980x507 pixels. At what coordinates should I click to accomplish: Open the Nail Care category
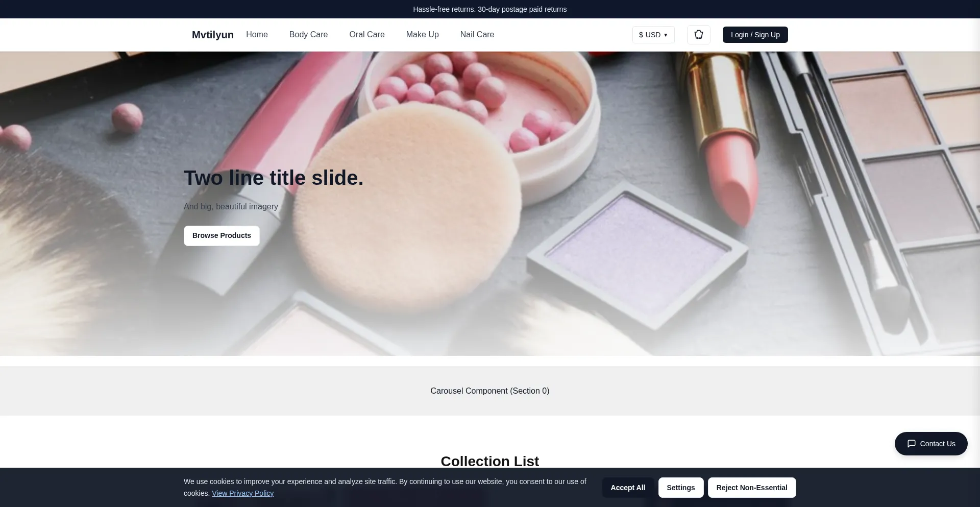coord(477,34)
